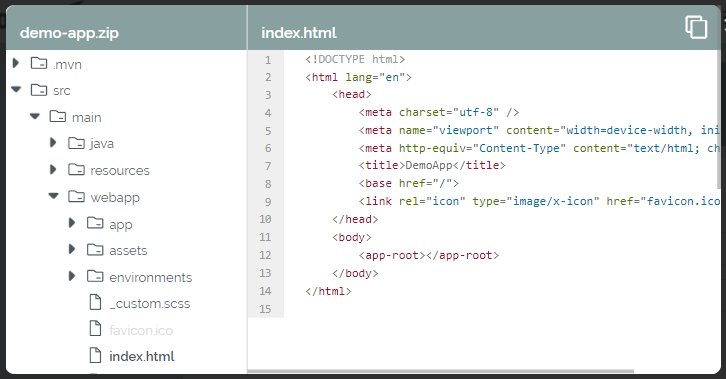The image size is (726, 379).
Task: Copy index.html contents with the copy icon
Action: click(696, 27)
